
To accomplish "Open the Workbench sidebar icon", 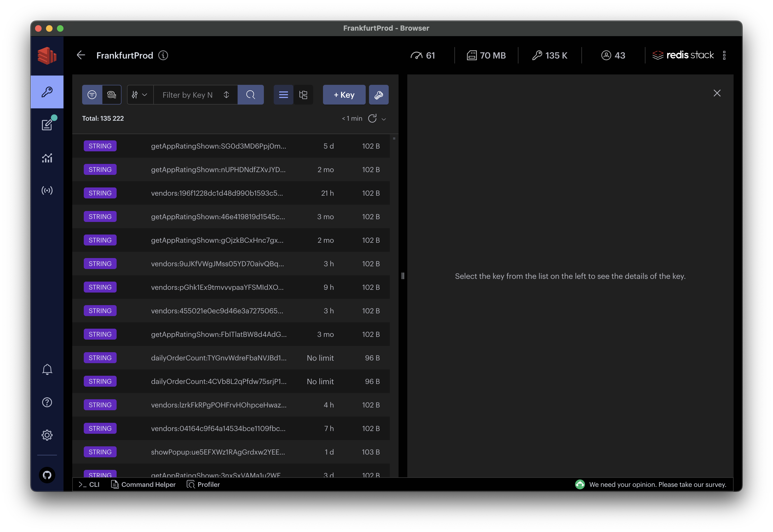I will pyautogui.click(x=47, y=125).
